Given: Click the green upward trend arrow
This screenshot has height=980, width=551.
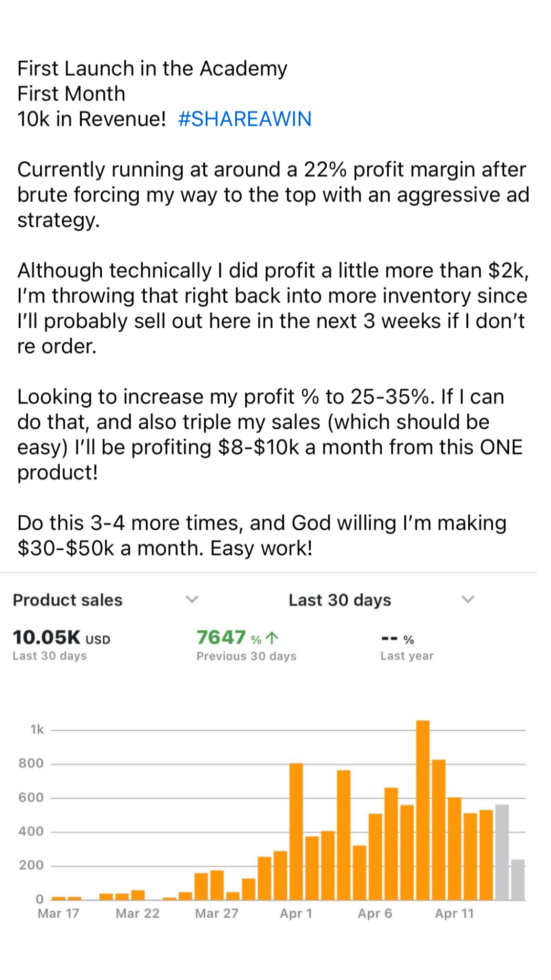Looking at the screenshot, I should (x=272, y=638).
